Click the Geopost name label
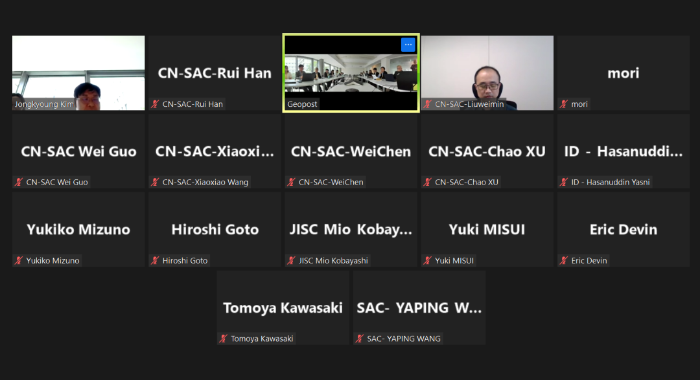 pos(302,104)
